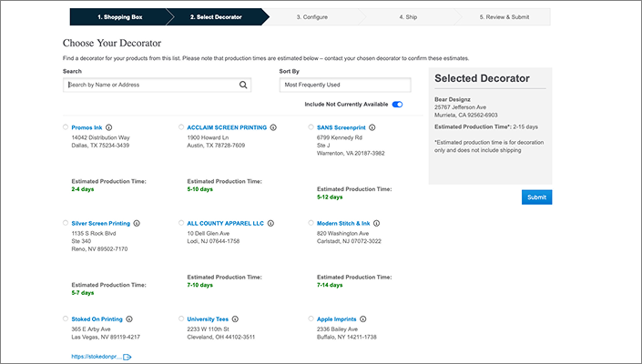Open the Configure step tab
The height and width of the screenshot is (364, 642).
point(311,16)
